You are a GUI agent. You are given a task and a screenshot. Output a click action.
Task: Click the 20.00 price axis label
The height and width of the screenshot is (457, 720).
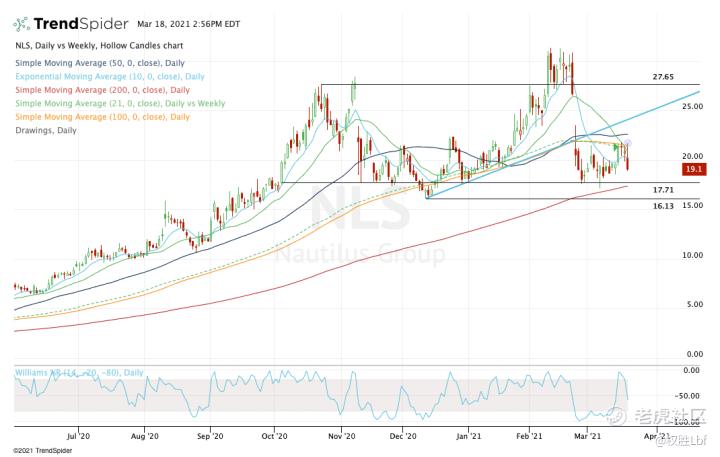click(692, 156)
